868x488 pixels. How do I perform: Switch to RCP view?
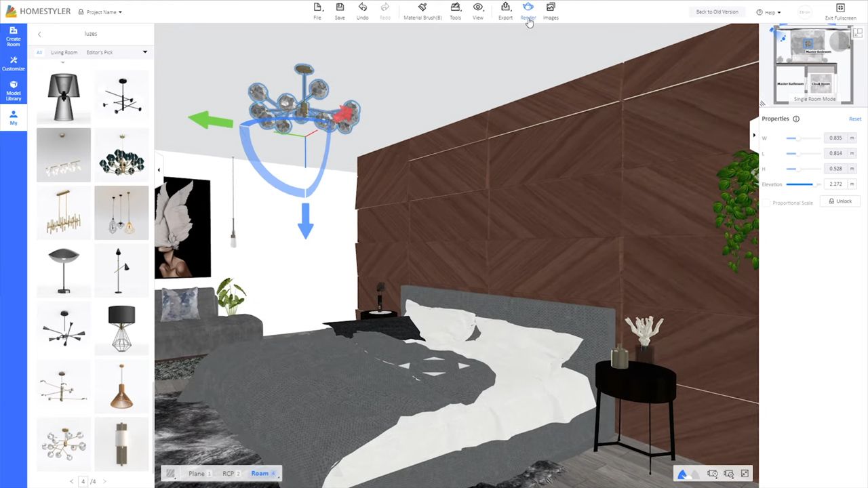click(x=231, y=474)
